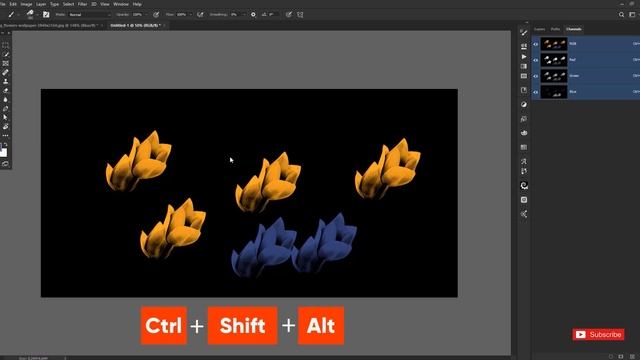Select the Blue channel thumbnail
Viewport: 640px width, 360px height.
coord(554,92)
